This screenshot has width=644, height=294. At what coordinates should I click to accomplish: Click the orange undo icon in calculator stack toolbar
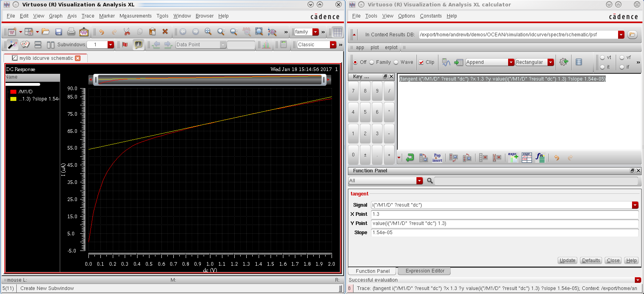[557, 158]
